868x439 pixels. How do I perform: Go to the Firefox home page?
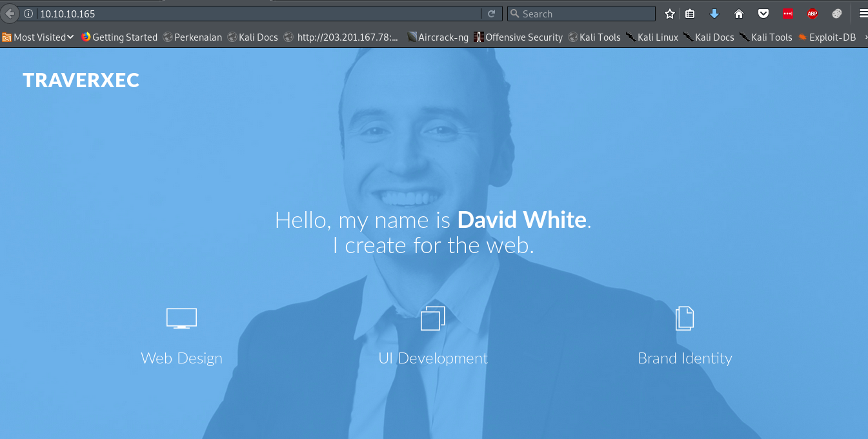[x=739, y=14]
